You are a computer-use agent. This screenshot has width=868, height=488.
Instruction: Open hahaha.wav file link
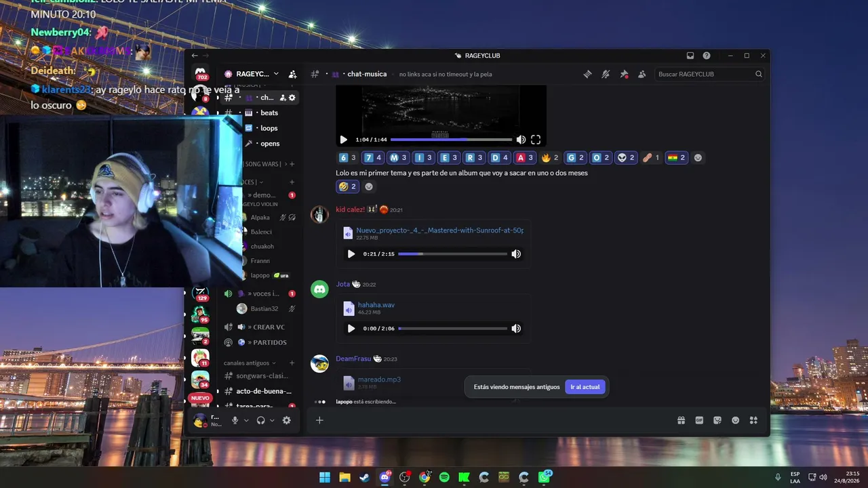(x=376, y=305)
